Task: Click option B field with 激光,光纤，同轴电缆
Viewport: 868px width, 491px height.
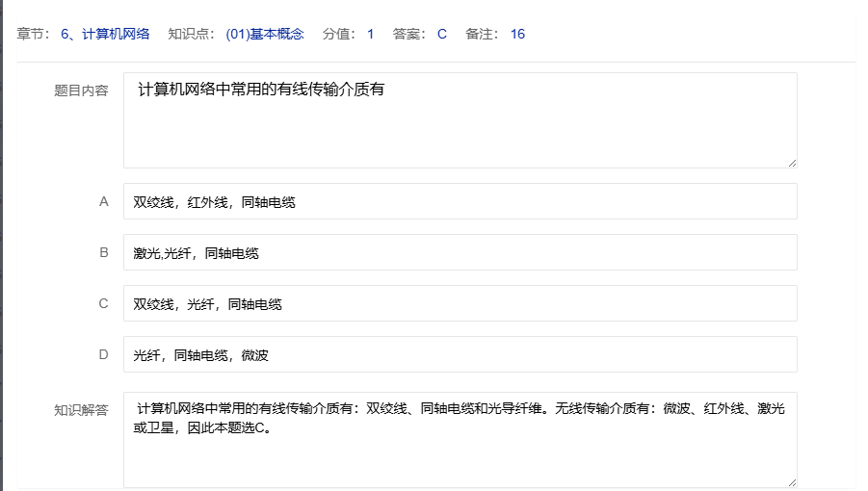Action: coord(460,253)
